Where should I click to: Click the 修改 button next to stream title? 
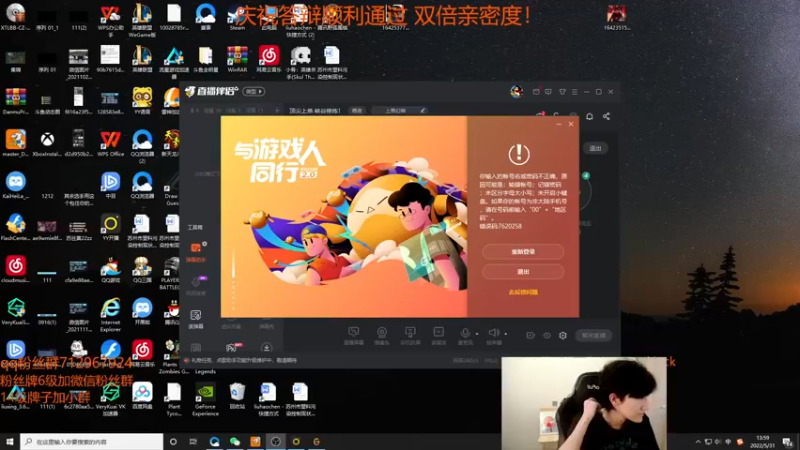tap(357, 110)
